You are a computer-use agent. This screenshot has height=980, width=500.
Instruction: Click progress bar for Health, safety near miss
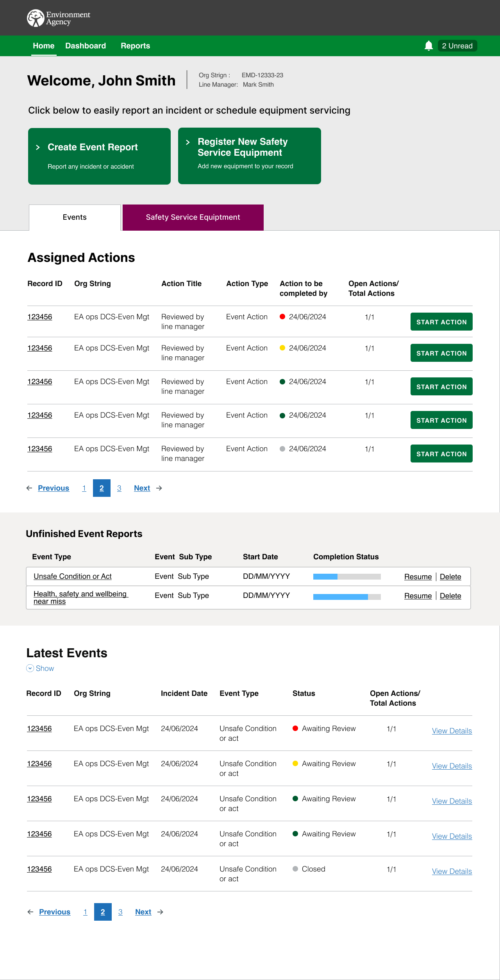347,596
